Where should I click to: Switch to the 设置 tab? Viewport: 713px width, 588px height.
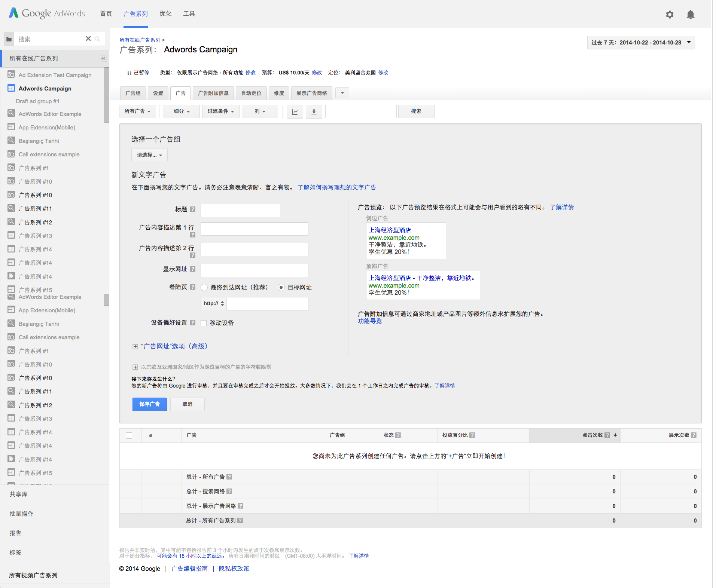pos(158,93)
